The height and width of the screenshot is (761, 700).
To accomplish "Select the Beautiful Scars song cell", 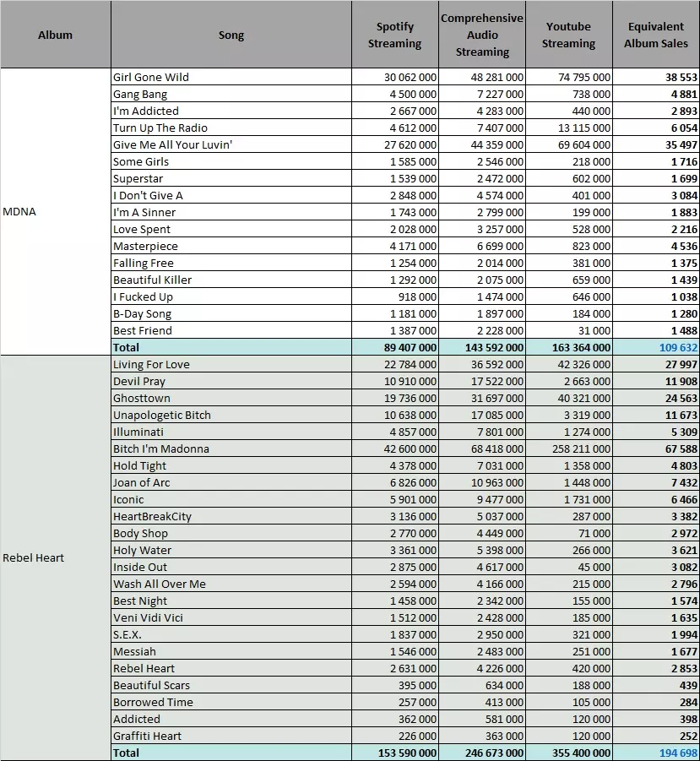I will point(231,685).
